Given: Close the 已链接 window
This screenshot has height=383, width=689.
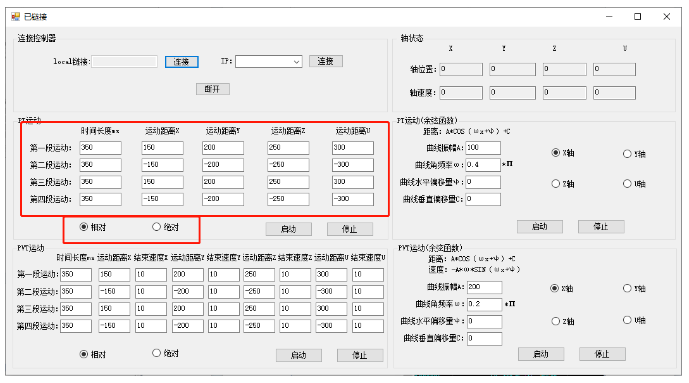Looking at the screenshot, I should (x=667, y=17).
